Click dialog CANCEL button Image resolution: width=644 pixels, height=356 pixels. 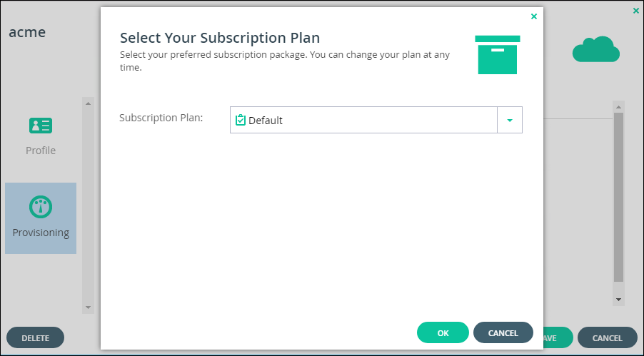coord(503,332)
